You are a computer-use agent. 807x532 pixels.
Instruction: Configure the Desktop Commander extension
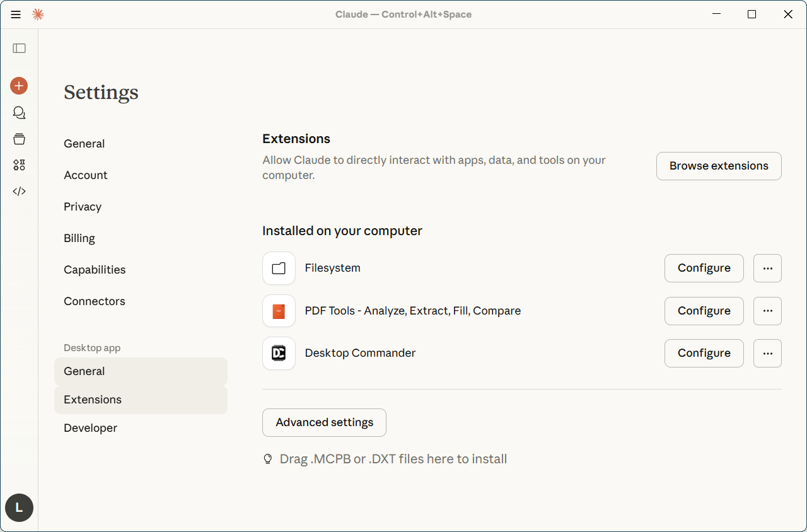(x=704, y=354)
